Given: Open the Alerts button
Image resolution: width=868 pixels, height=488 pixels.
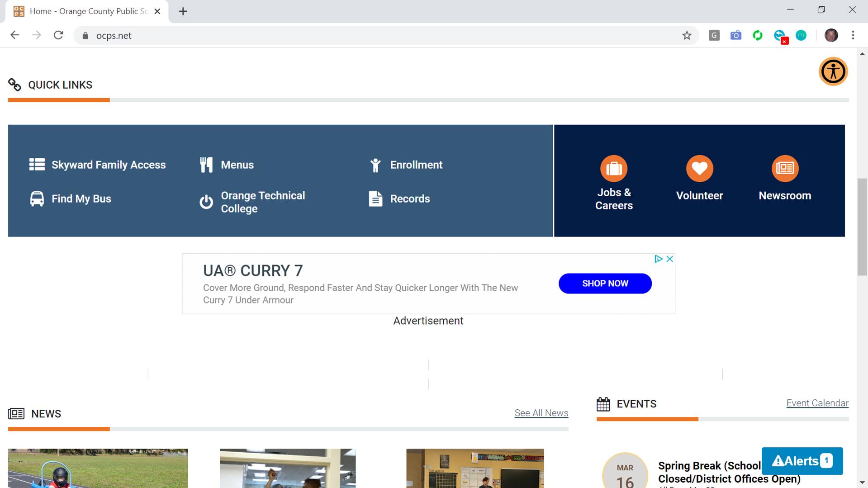Looking at the screenshot, I should click(x=802, y=461).
